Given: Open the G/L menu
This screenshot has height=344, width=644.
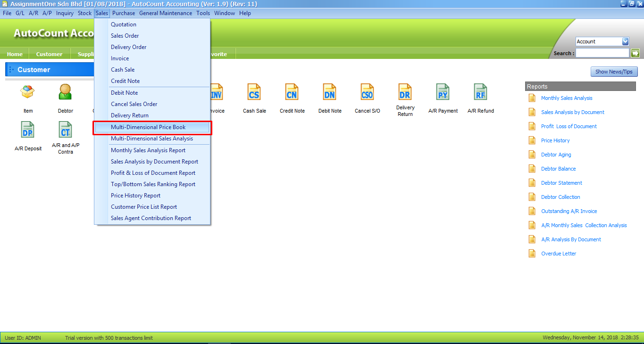Looking at the screenshot, I should [x=20, y=13].
